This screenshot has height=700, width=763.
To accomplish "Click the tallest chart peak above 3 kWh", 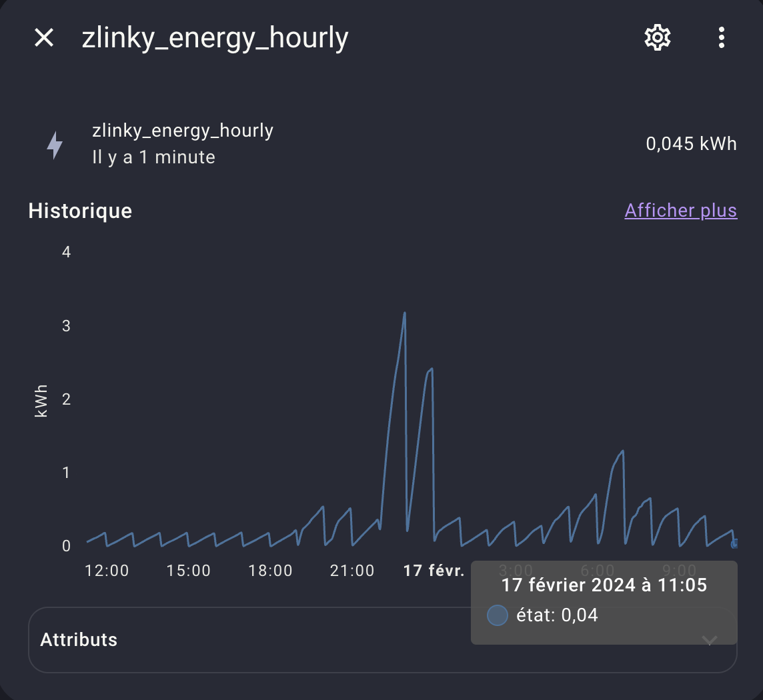I will 404,314.
